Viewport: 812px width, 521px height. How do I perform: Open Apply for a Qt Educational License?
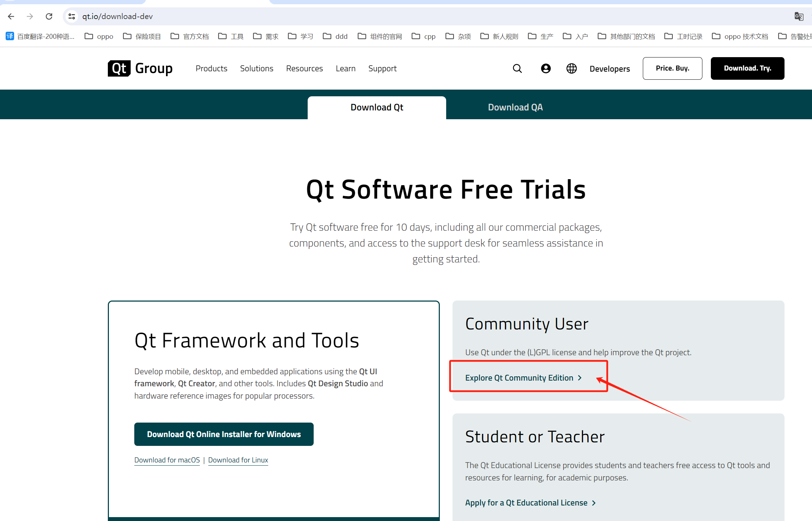[530, 503]
